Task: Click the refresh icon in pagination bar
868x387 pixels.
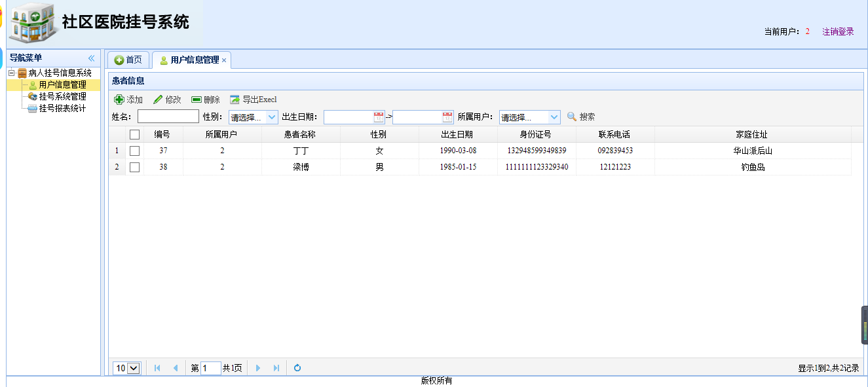Action: 297,368
